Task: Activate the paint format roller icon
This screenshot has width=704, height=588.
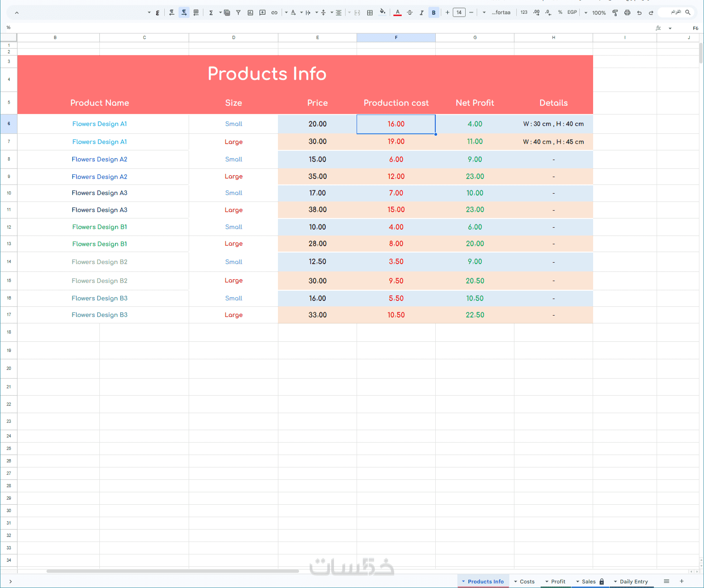Action: 615,13
